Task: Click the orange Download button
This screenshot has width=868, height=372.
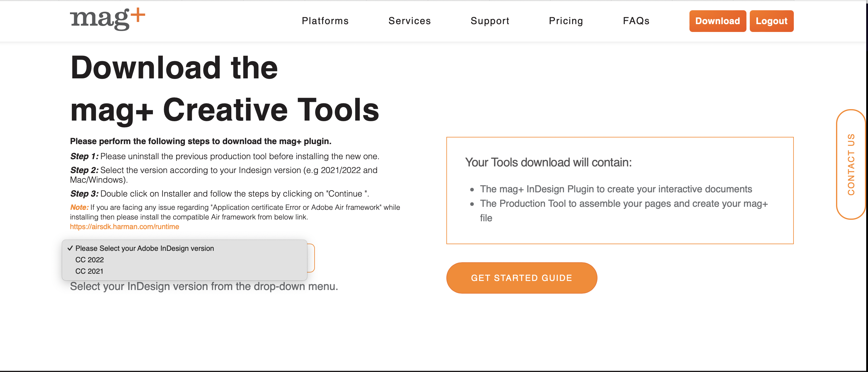Action: 718,21
